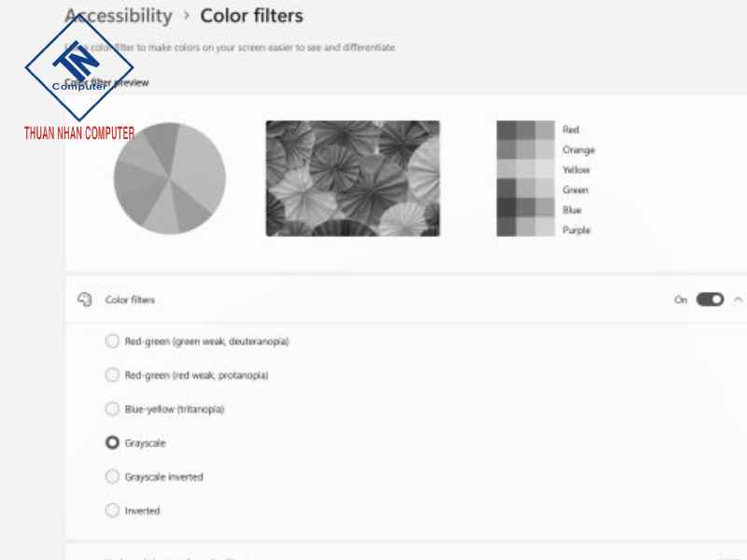Click the Red row color swatches
The width and height of the screenshot is (747, 560).
pyautogui.click(x=525, y=130)
